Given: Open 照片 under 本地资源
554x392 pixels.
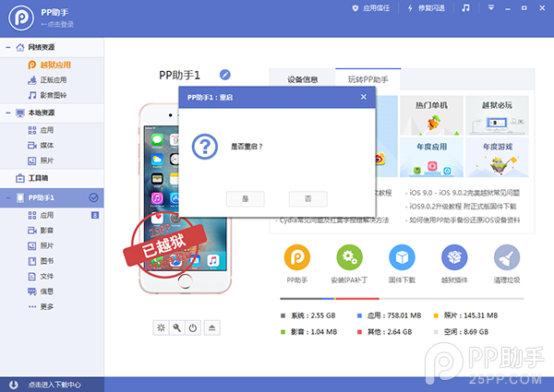Looking at the screenshot, I should click(x=41, y=160).
